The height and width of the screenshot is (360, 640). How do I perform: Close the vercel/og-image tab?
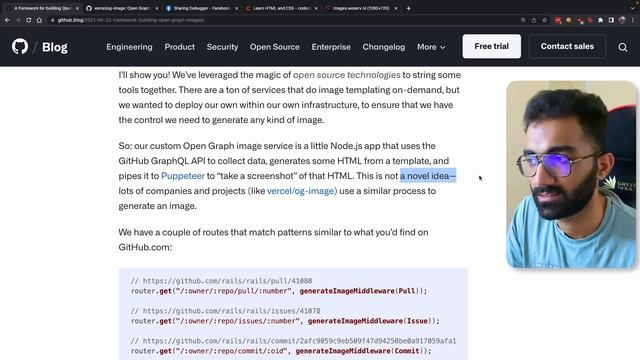[157, 8]
